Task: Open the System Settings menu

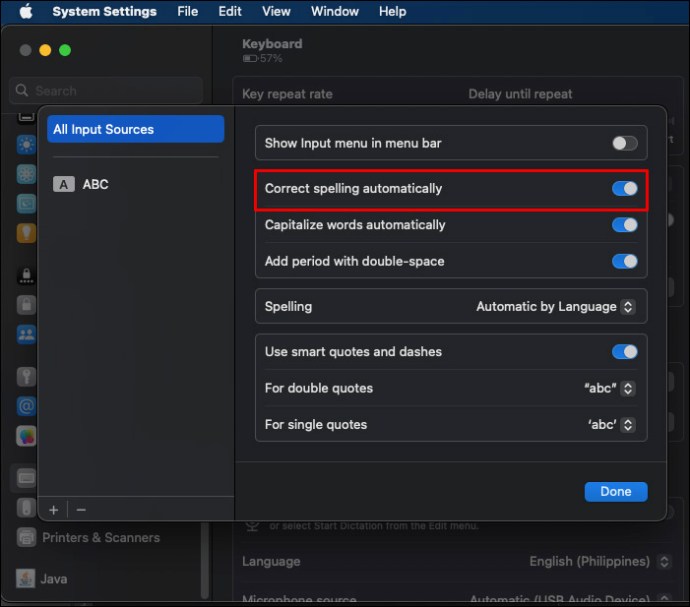Action: (104, 11)
